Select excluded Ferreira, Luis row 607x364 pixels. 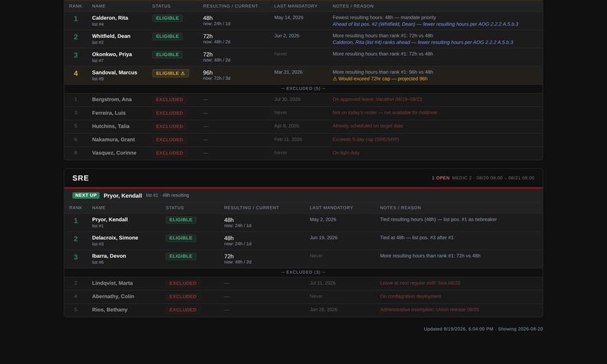coord(303,113)
